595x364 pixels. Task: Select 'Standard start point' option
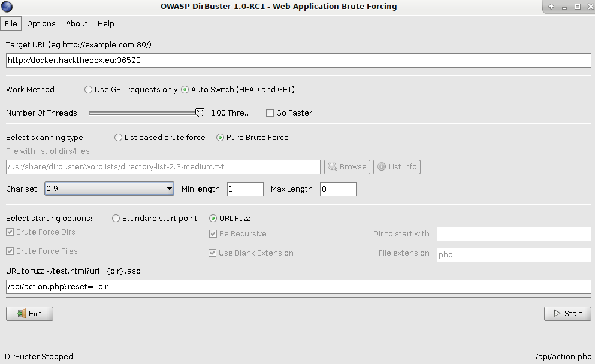coord(116,219)
